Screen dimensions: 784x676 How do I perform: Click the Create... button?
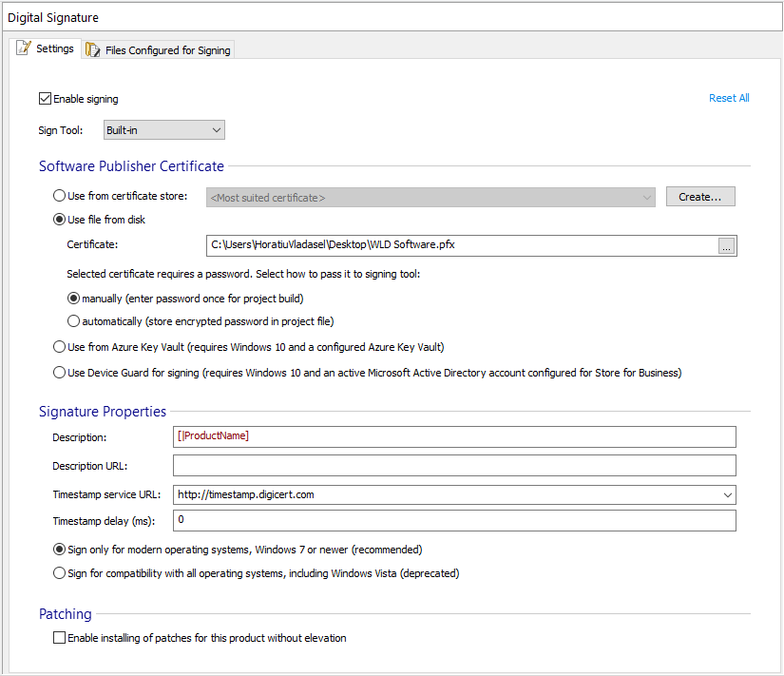tap(700, 197)
